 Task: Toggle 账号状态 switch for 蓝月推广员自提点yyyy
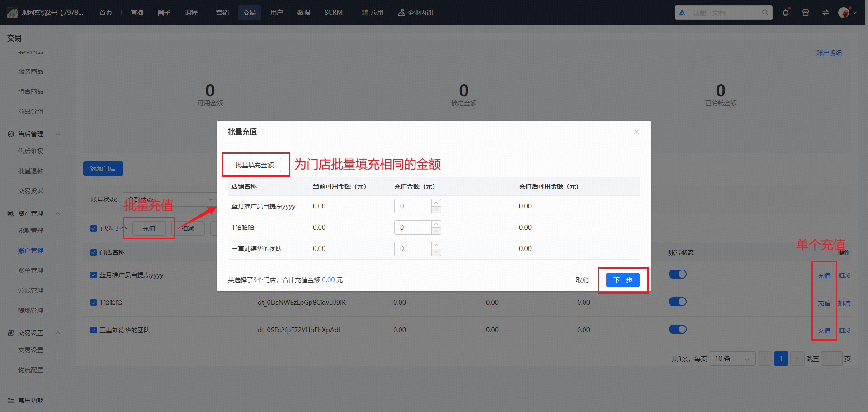[678, 274]
